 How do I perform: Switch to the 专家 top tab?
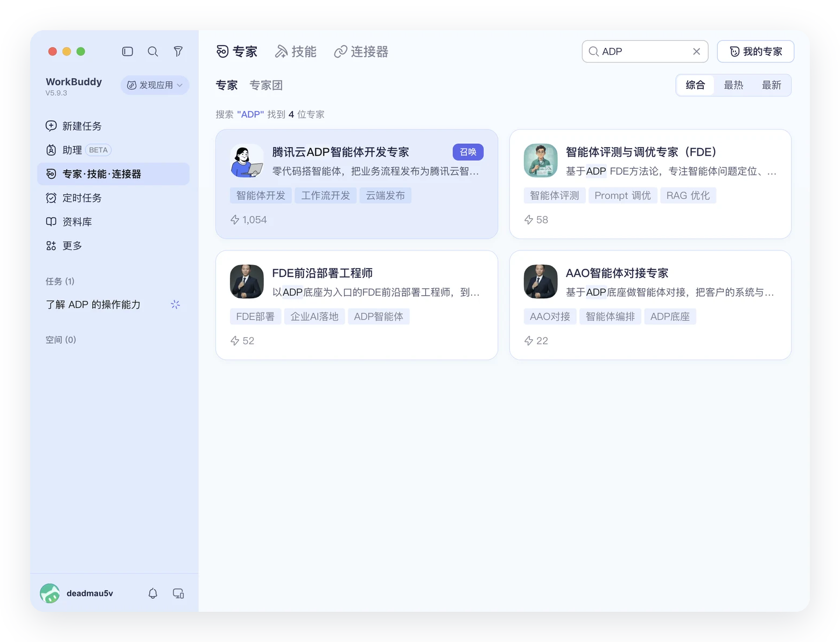point(237,52)
